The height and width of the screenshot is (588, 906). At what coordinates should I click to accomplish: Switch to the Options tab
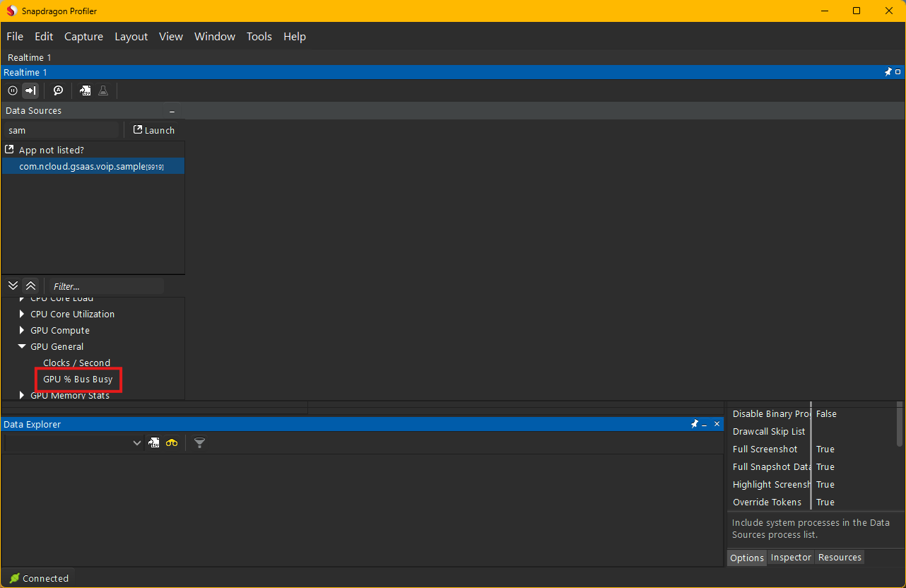click(x=747, y=558)
